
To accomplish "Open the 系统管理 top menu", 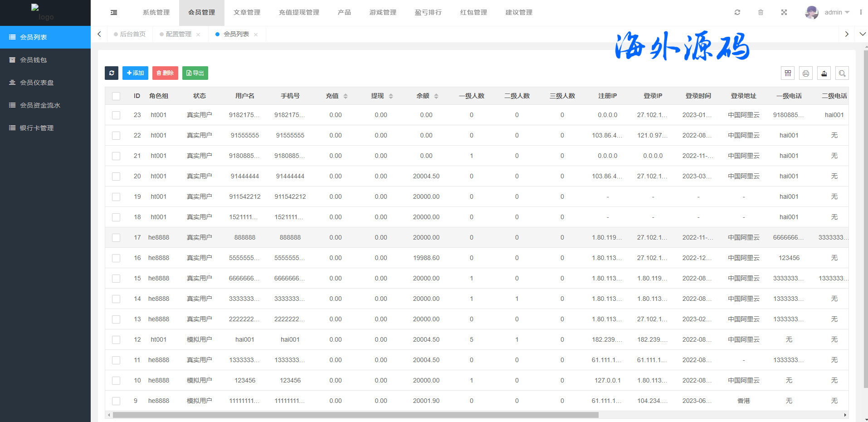I will 156,13.
